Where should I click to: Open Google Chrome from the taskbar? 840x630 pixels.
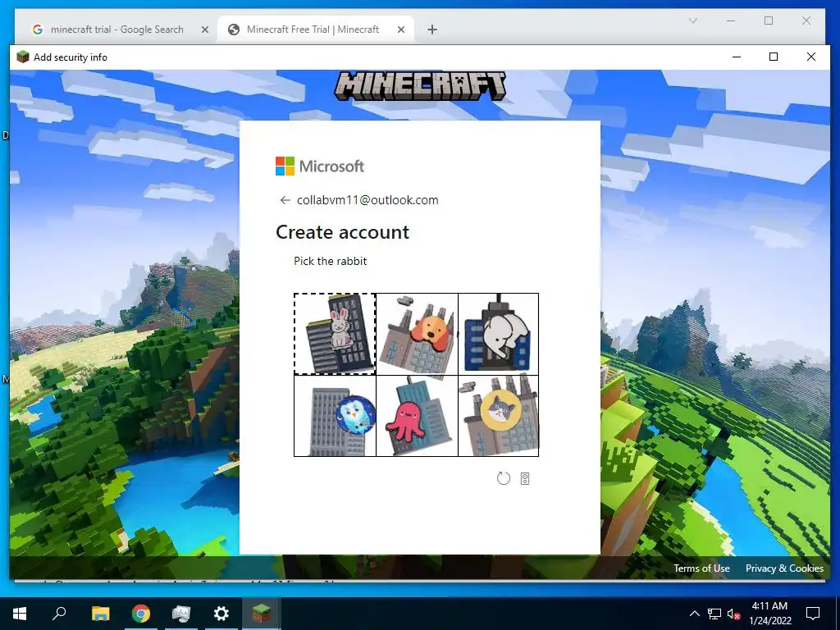(141, 614)
